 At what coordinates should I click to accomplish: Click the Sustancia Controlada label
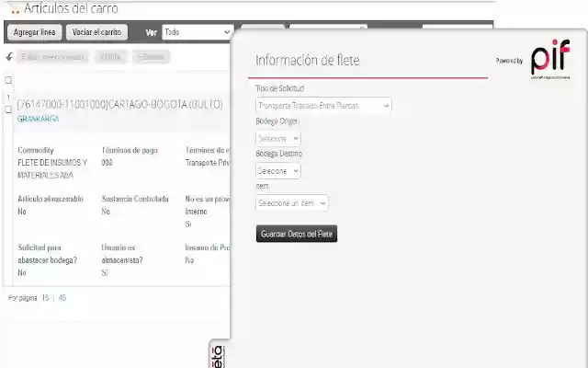[x=135, y=199]
